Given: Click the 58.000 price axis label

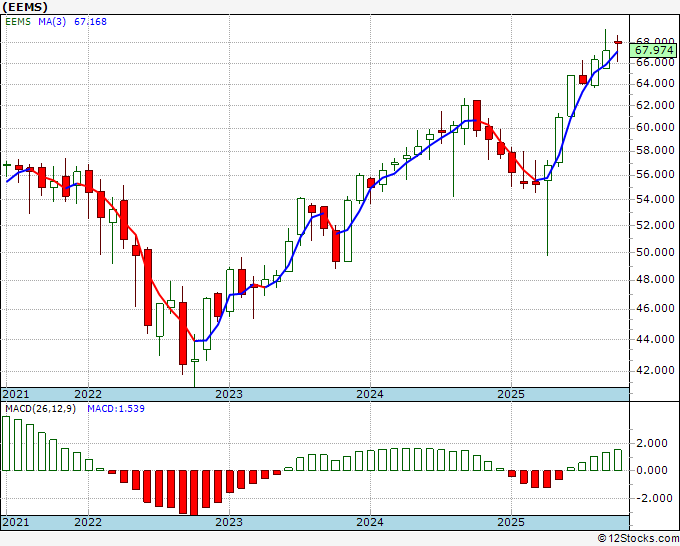Looking at the screenshot, I should pos(655,150).
